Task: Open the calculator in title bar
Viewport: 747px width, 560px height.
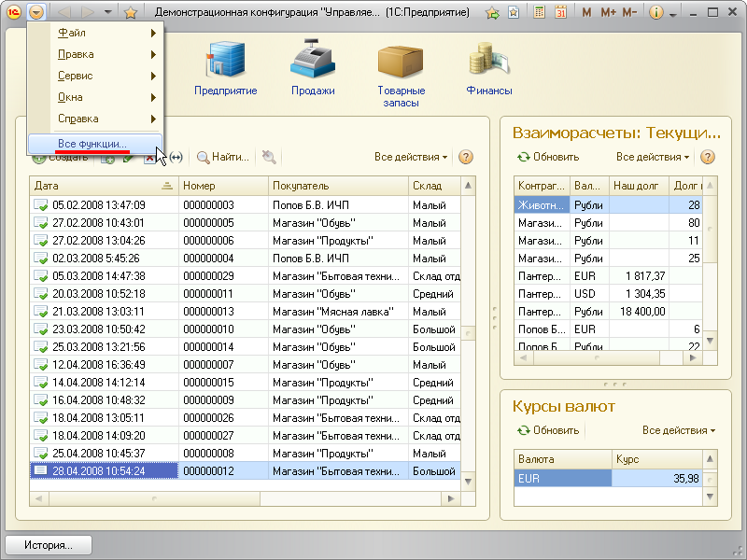Action: coord(540,12)
